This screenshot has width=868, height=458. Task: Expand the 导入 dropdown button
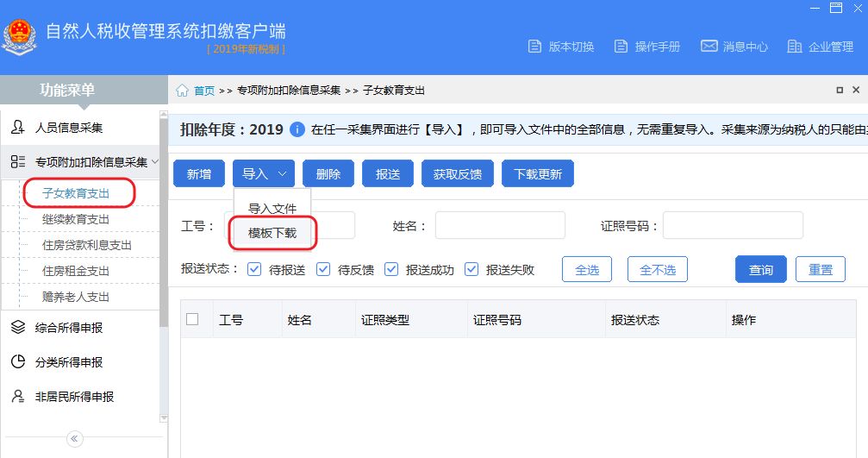point(264,174)
